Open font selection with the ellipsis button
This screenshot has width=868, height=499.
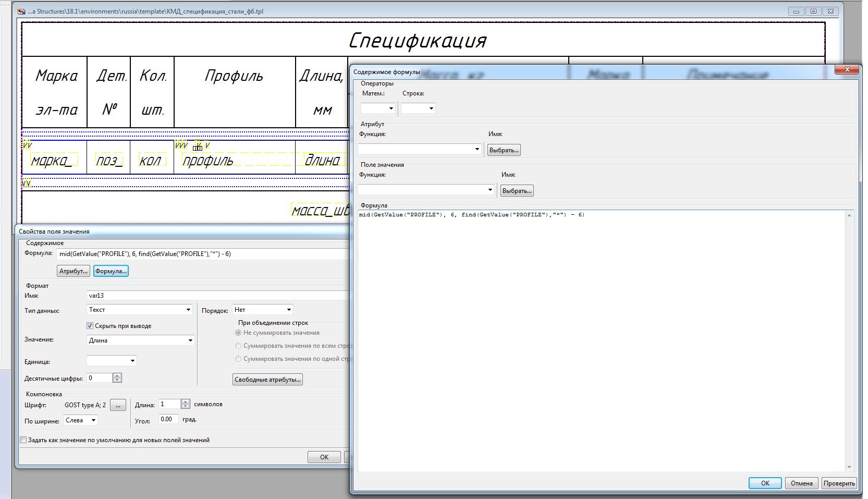(x=118, y=405)
